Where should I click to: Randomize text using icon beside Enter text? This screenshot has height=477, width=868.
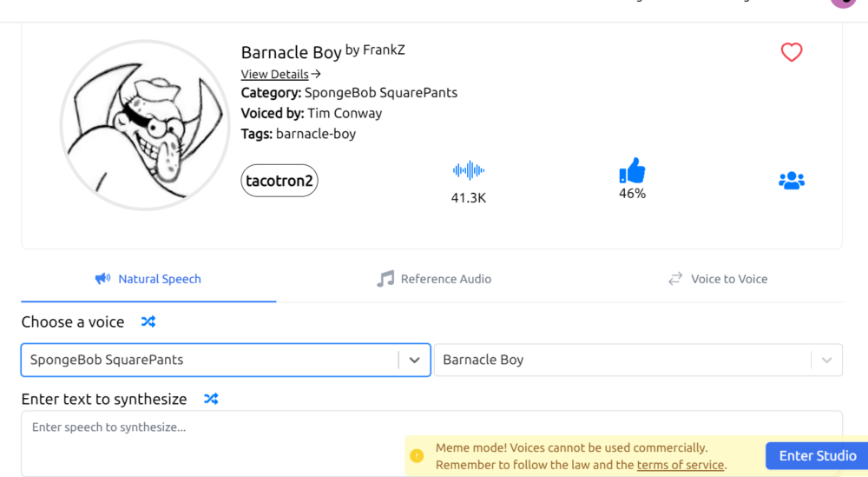[211, 399]
